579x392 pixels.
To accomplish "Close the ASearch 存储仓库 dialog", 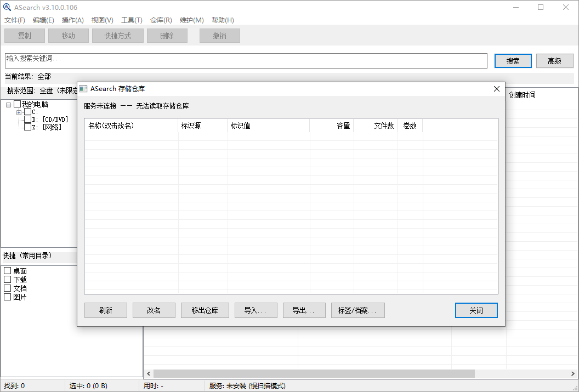I will click(x=497, y=89).
